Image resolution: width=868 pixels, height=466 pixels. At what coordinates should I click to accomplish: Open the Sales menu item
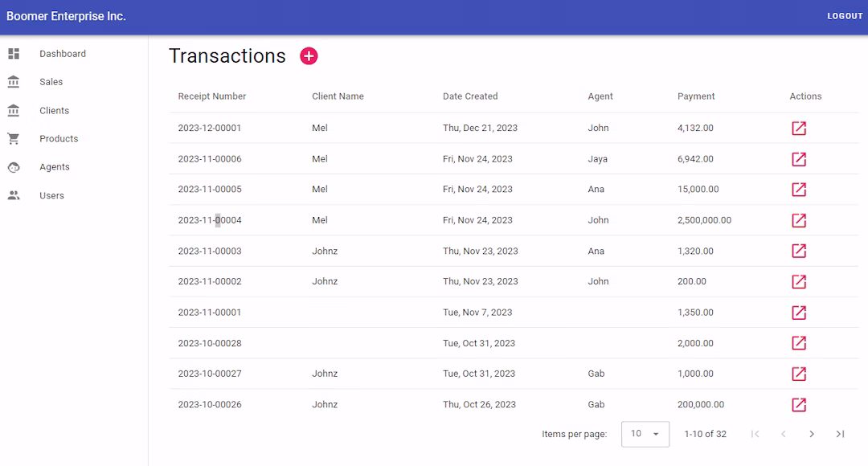[51, 82]
